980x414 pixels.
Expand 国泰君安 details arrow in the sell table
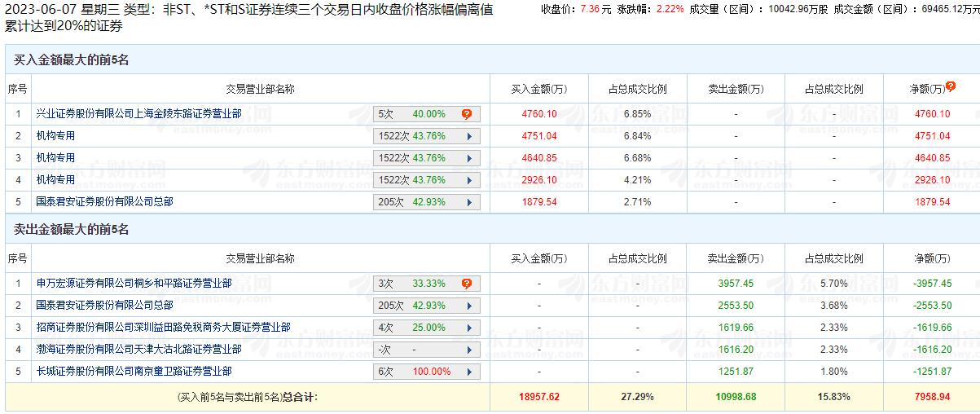(x=469, y=306)
